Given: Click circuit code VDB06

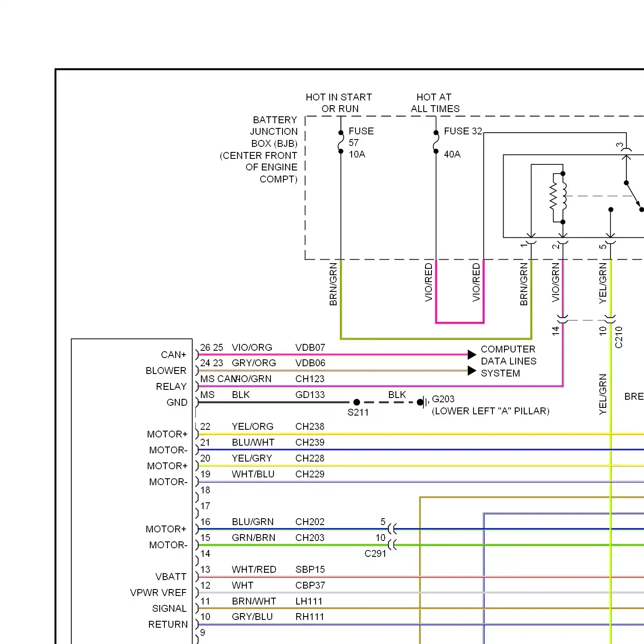Looking at the screenshot, I should click(310, 363).
